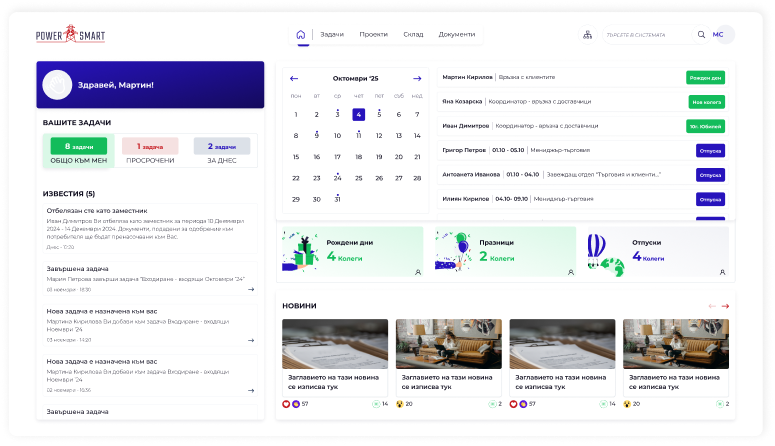The height and width of the screenshot is (446, 775).
Task: Open first news thumbnail image
Action: (335, 344)
